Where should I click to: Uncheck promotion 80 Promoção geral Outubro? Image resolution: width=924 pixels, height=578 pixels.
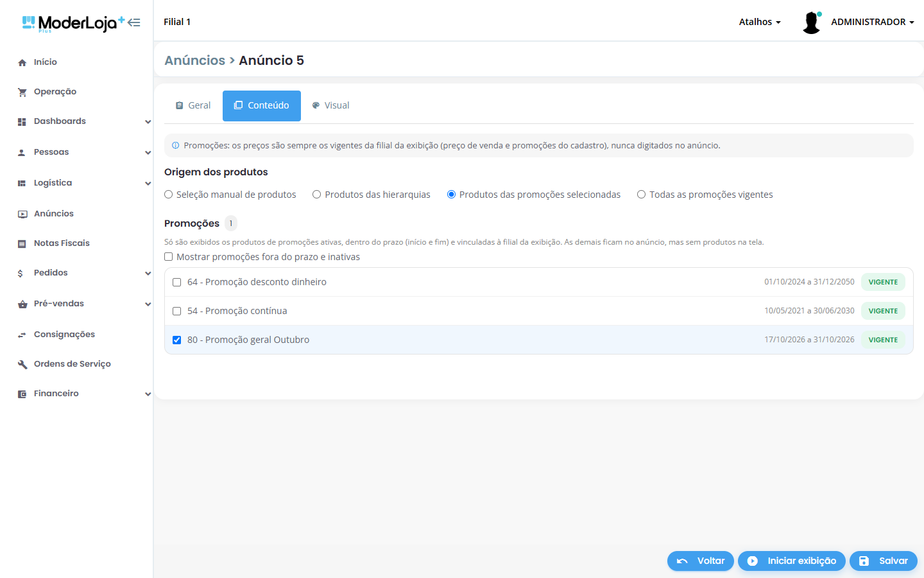[x=177, y=340]
